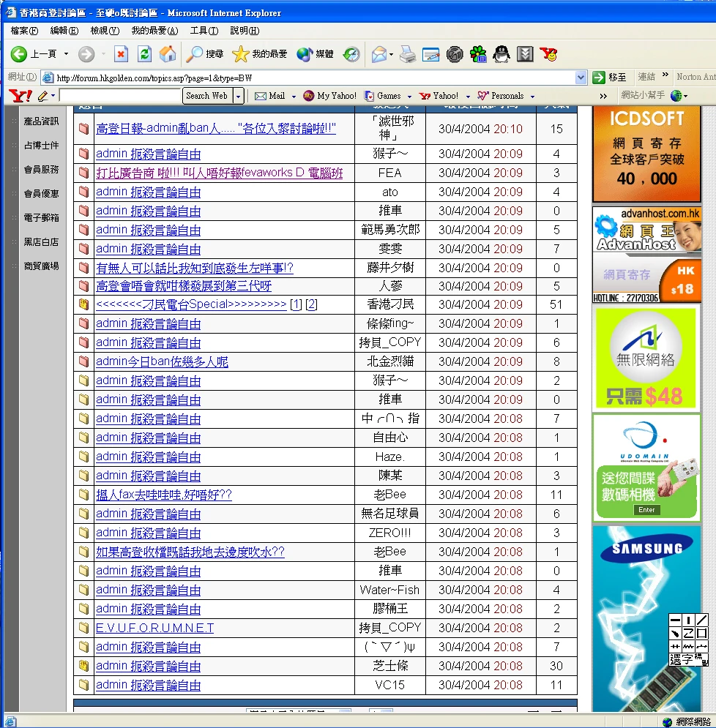The height and width of the screenshot is (728, 716).
Task: Open the Back button history dropdown arrow
Action: tap(66, 54)
